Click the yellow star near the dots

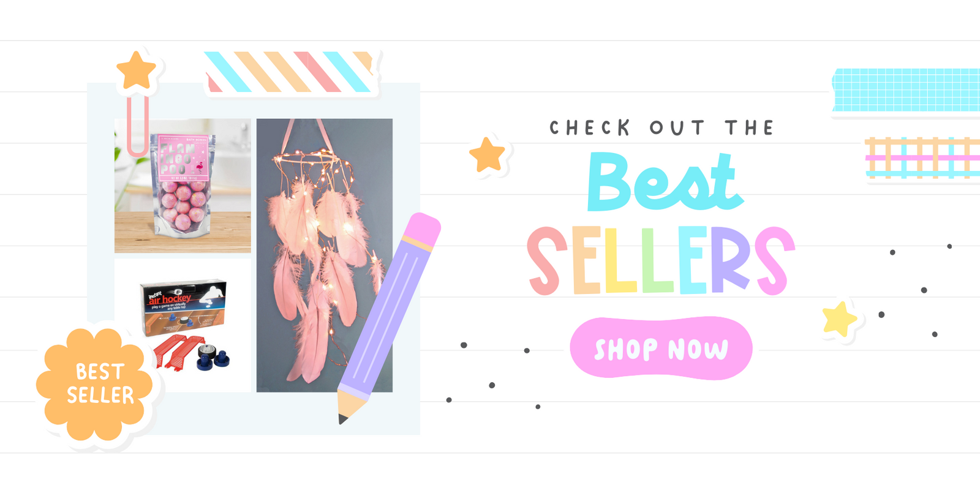point(839,318)
